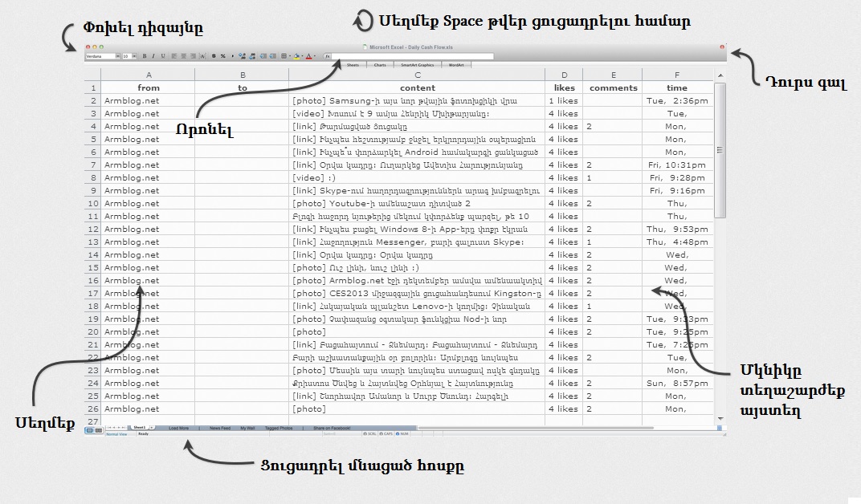The image size is (861, 504).
Task: Select the 'content' header cell
Action: [x=418, y=87]
